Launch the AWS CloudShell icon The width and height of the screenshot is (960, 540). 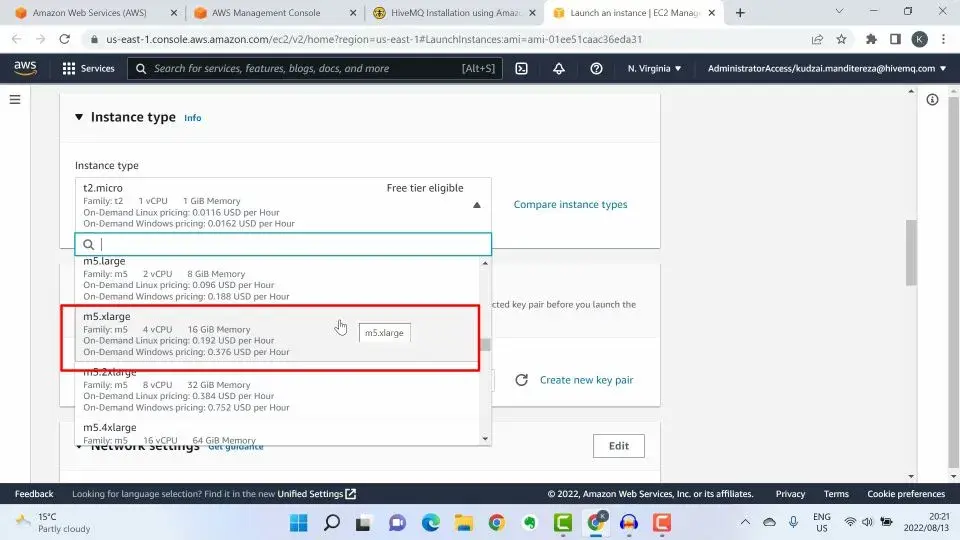tap(521, 69)
